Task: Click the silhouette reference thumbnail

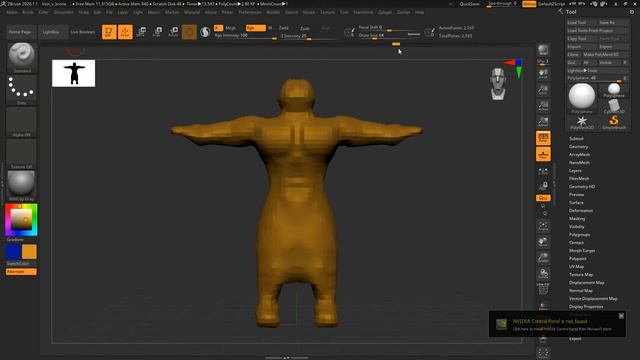Action: coord(73,73)
